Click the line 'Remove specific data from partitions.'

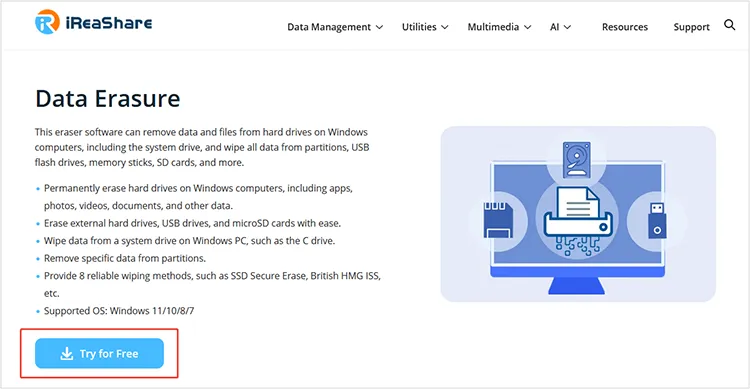coord(125,258)
